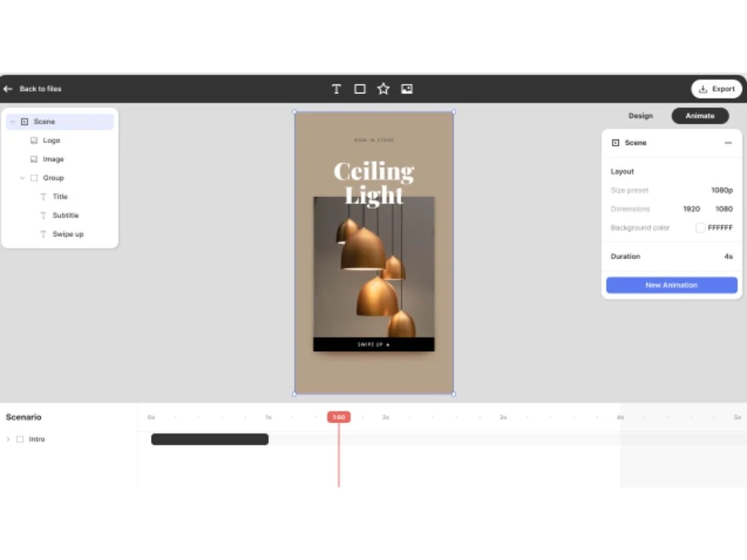Select the Image insert tool
This screenshot has height=560, width=747.
coord(407,89)
